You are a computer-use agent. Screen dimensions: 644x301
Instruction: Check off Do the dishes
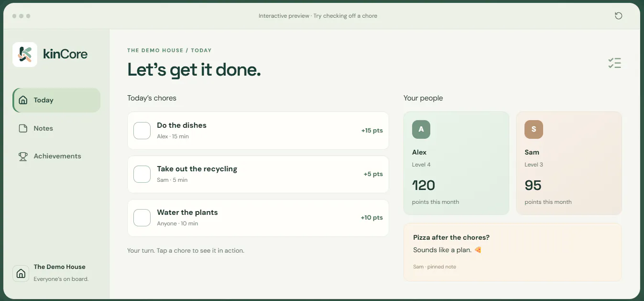(142, 131)
